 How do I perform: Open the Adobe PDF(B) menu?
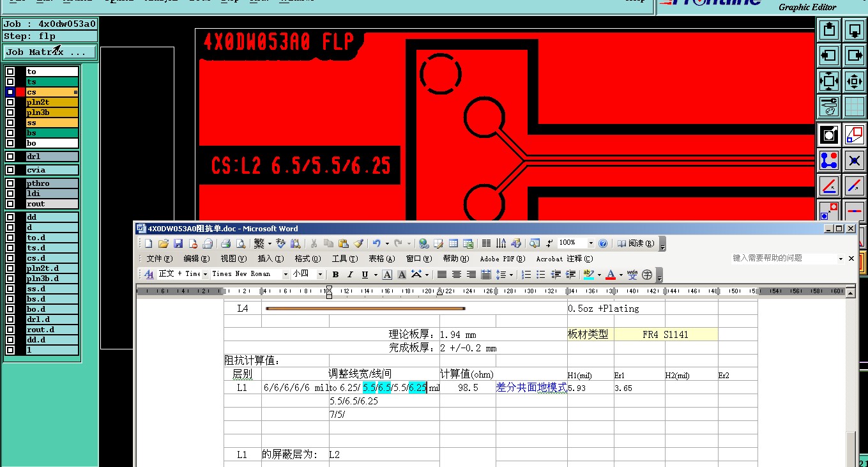pos(503,259)
